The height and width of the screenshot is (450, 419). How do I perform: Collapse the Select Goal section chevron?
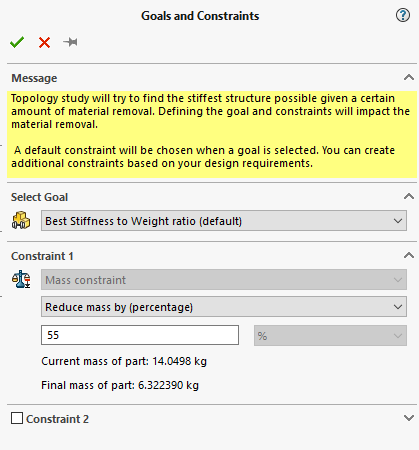click(409, 196)
